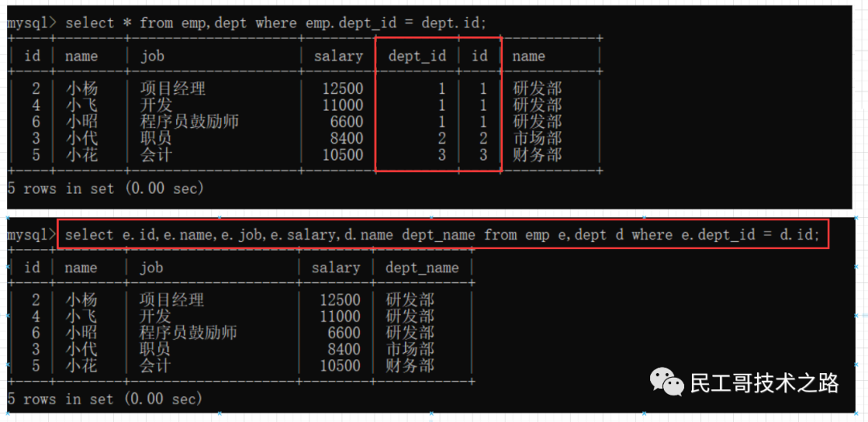The height and width of the screenshot is (422, 868).
Task: Click 职员 in the dept_name result
Action: (x=154, y=350)
